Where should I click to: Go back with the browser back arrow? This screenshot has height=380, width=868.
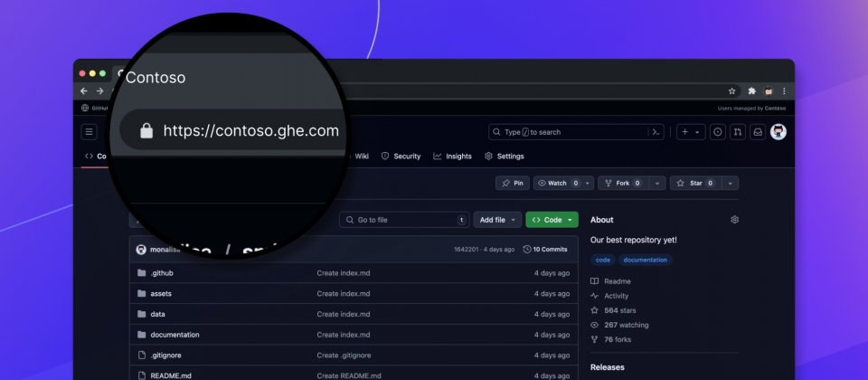point(83,90)
